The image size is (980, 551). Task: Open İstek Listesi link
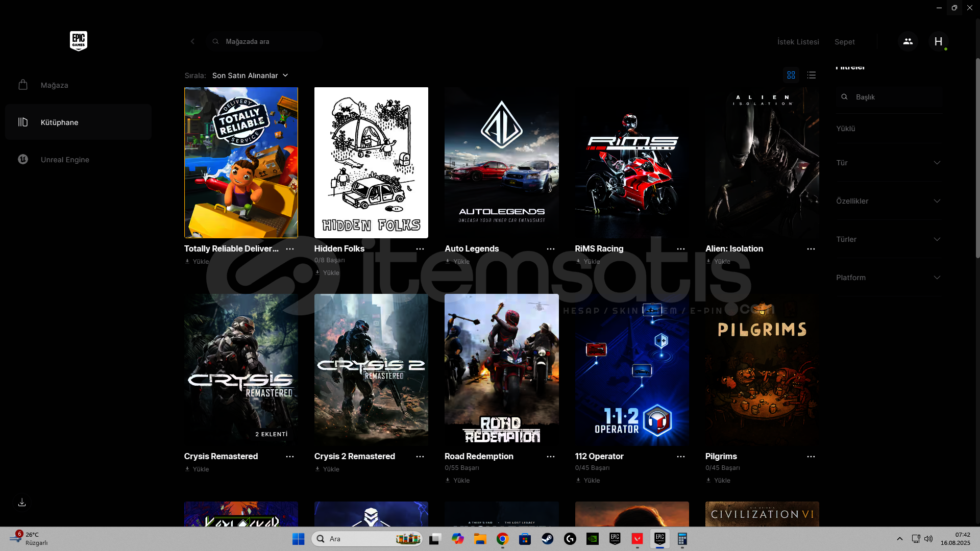798,42
